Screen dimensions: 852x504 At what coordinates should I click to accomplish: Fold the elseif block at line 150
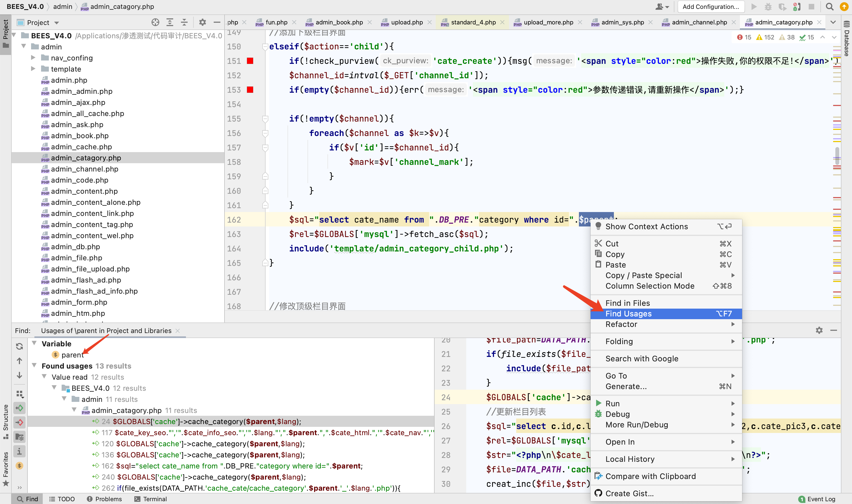click(x=265, y=47)
